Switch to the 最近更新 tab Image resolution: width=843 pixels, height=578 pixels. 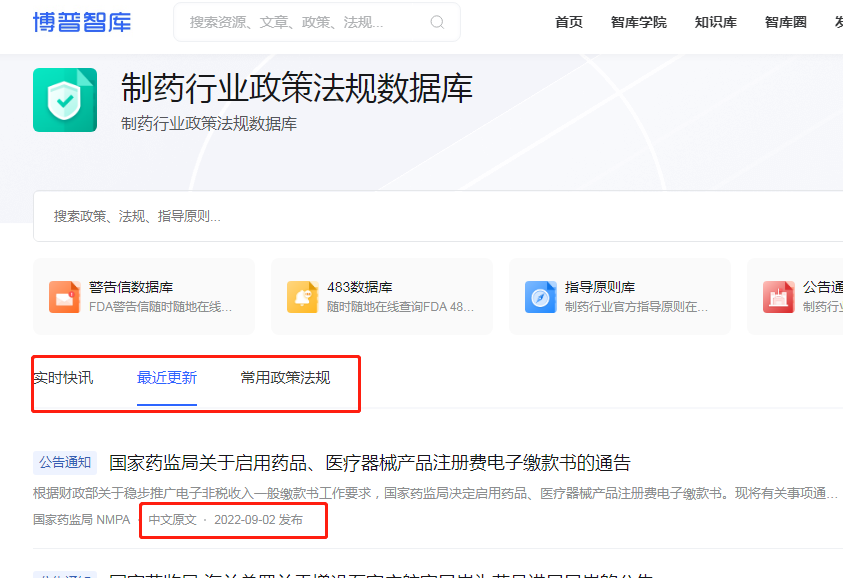click(x=167, y=378)
